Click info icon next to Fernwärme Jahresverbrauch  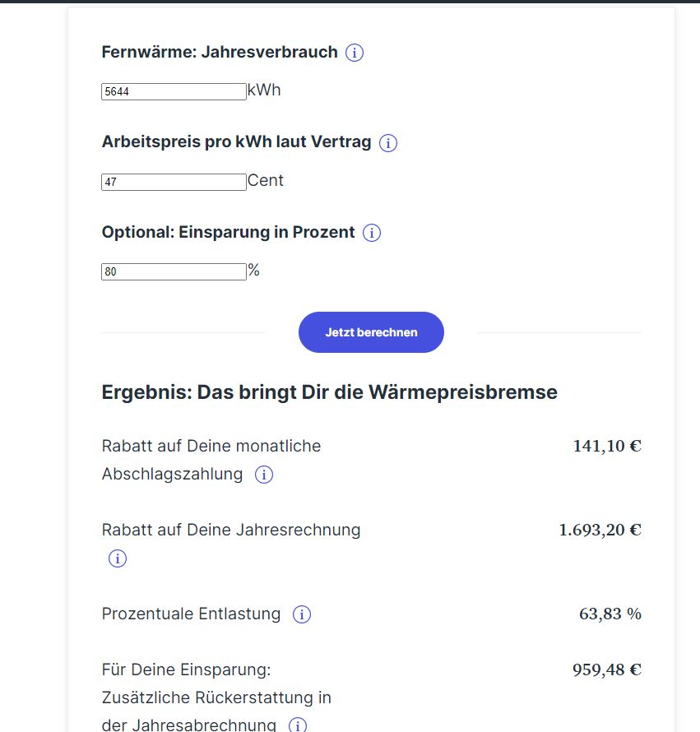[x=355, y=53]
